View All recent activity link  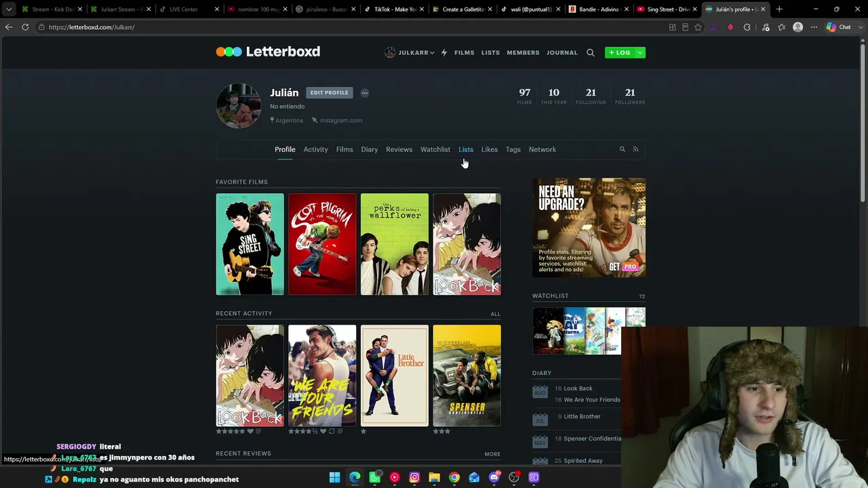point(496,314)
